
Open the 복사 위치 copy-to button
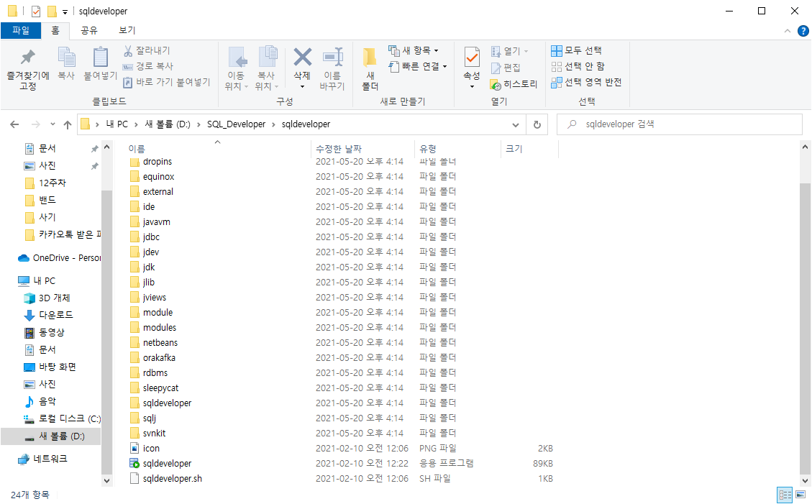268,68
